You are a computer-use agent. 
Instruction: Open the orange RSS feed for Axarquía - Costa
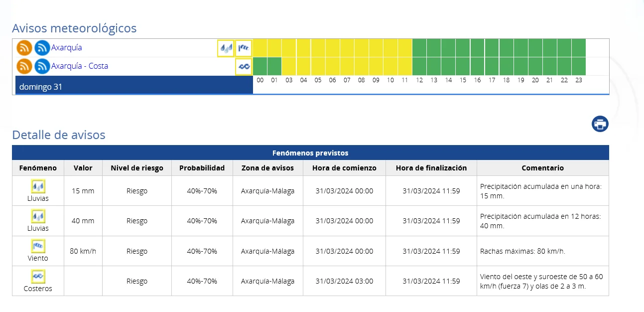pos(24,66)
